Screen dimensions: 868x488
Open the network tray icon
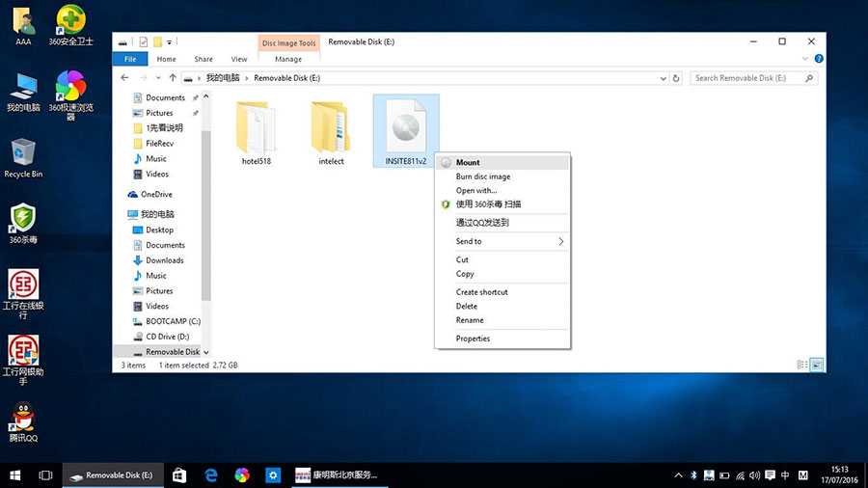click(740, 475)
